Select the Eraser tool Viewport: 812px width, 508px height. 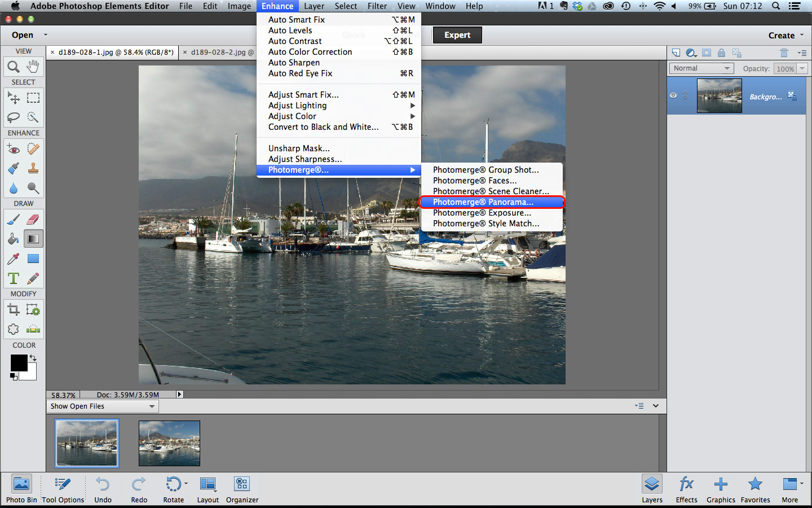click(x=33, y=220)
